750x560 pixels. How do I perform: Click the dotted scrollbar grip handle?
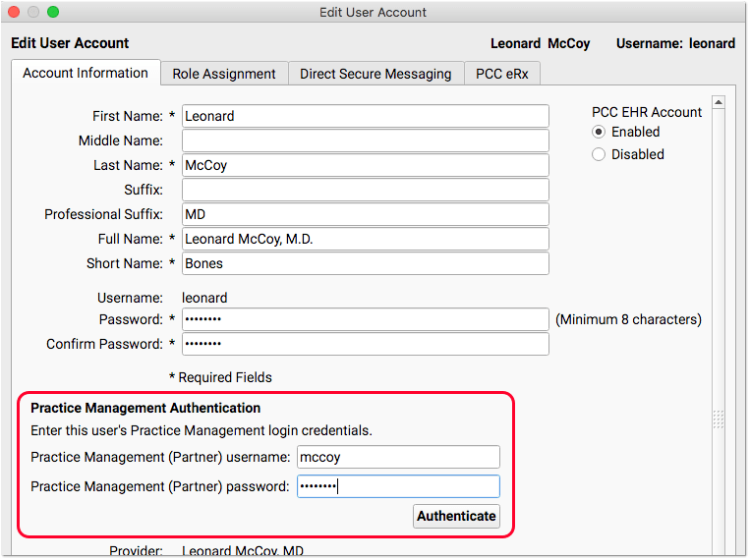point(718,420)
